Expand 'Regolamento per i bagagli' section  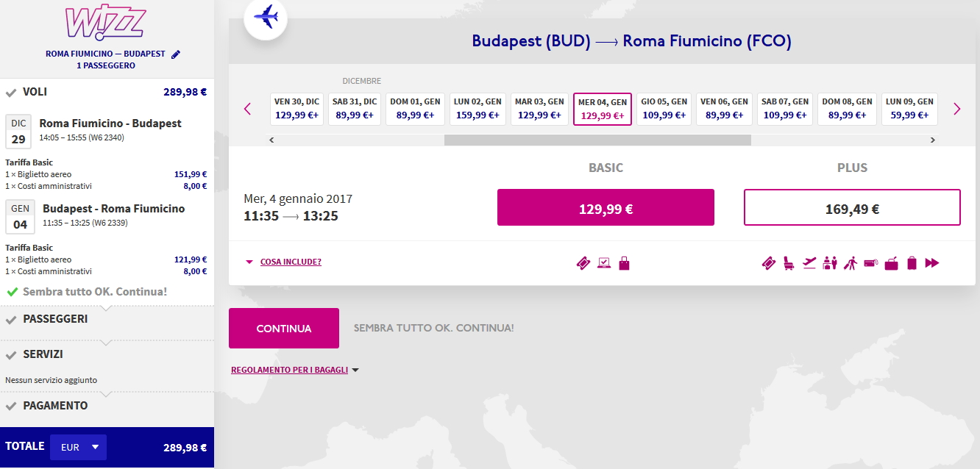[294, 370]
